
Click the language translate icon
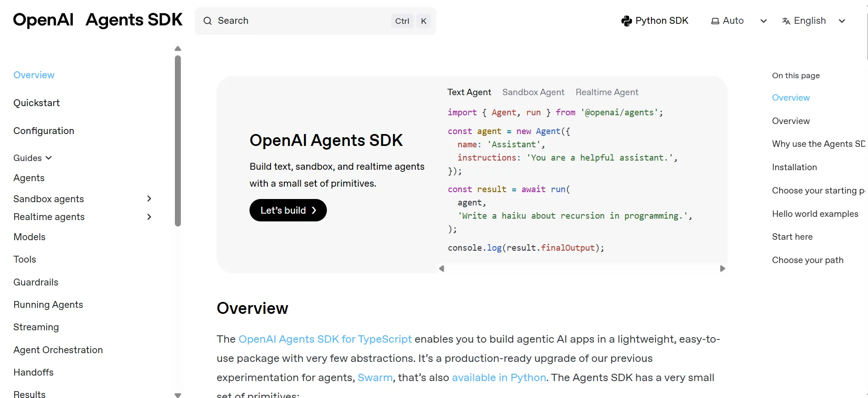[786, 21]
